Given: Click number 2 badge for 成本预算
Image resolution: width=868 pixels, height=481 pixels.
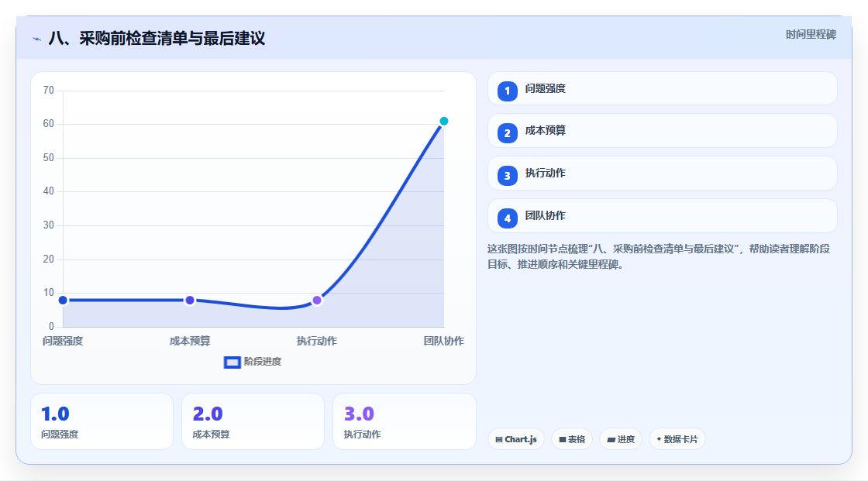Looking at the screenshot, I should click(x=507, y=133).
